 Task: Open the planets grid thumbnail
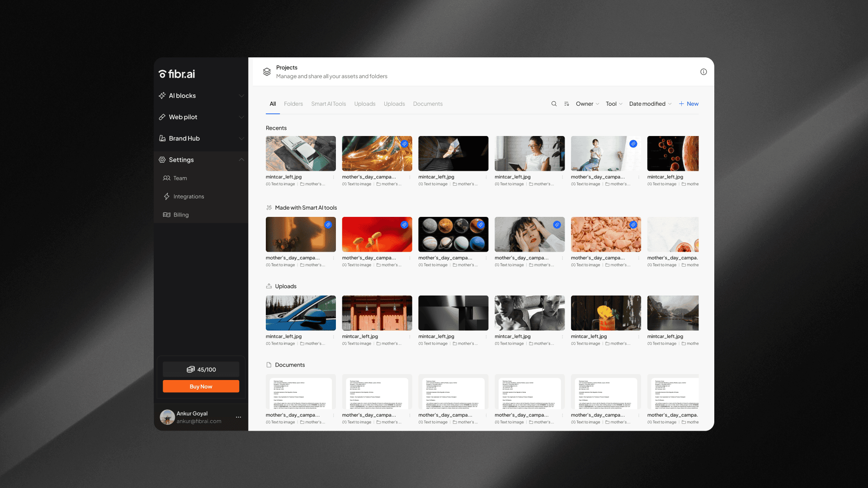click(x=453, y=235)
